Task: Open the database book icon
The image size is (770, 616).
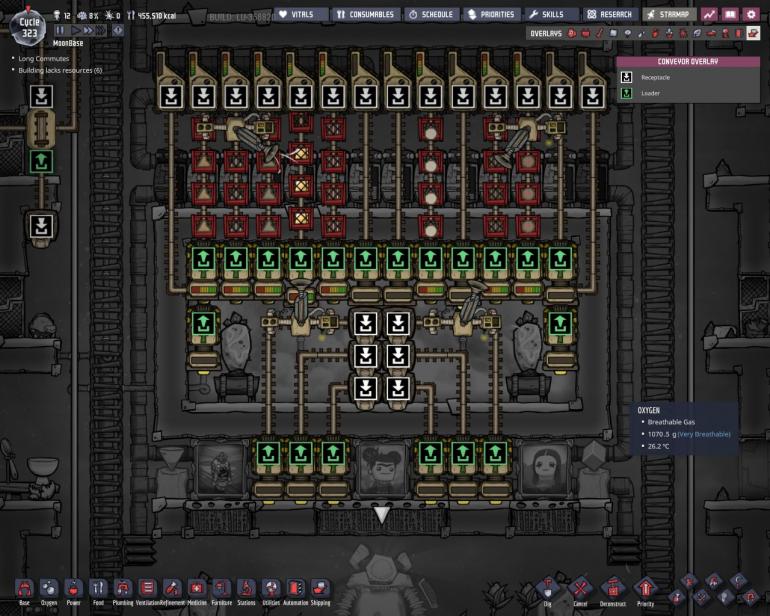Action: point(730,14)
